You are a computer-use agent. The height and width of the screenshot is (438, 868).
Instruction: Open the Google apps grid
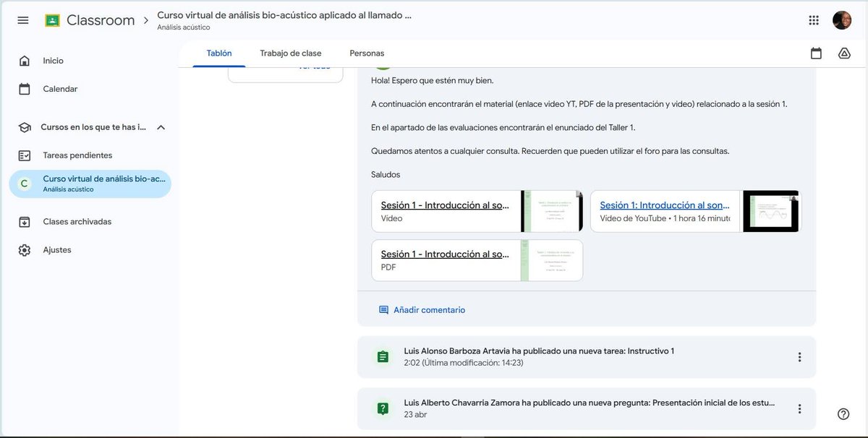pos(814,20)
